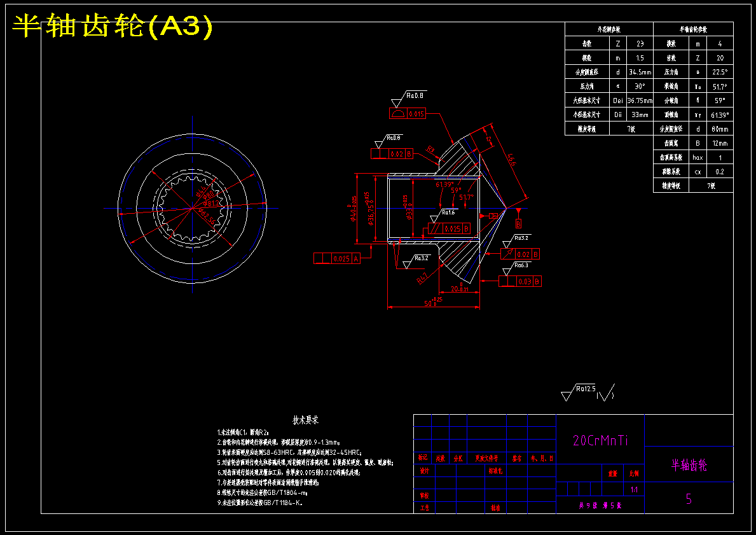Click the 20CrMnTi material label
Viewport: 756px width, 535px height.
point(600,440)
